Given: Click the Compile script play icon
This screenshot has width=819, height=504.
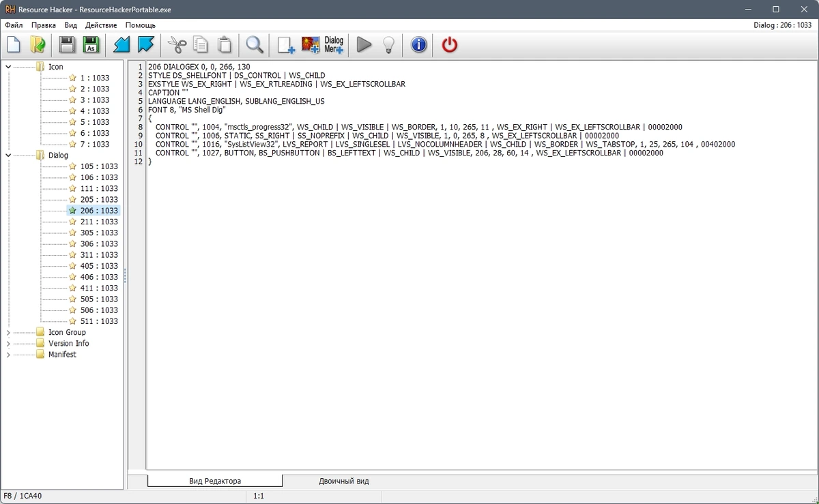Looking at the screenshot, I should click(x=364, y=45).
